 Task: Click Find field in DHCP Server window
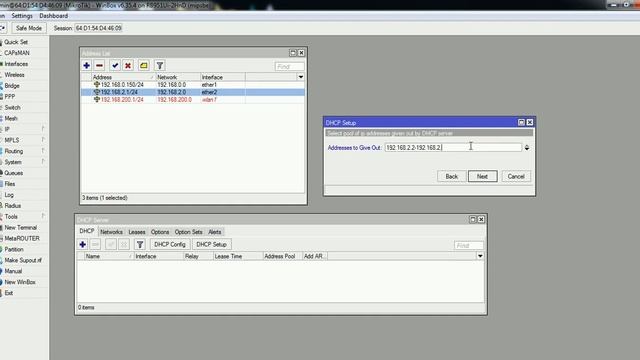coord(469,245)
